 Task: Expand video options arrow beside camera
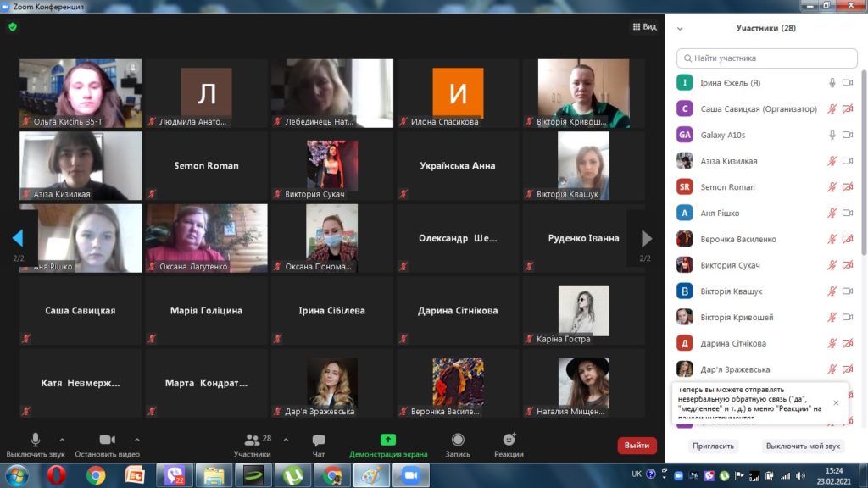click(x=137, y=441)
